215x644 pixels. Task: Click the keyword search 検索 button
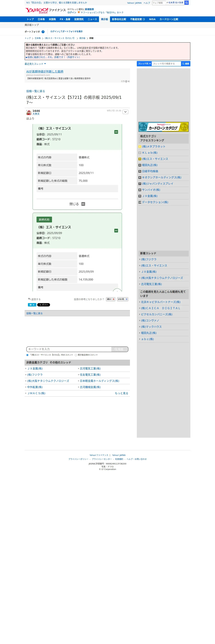click(x=119, y=349)
